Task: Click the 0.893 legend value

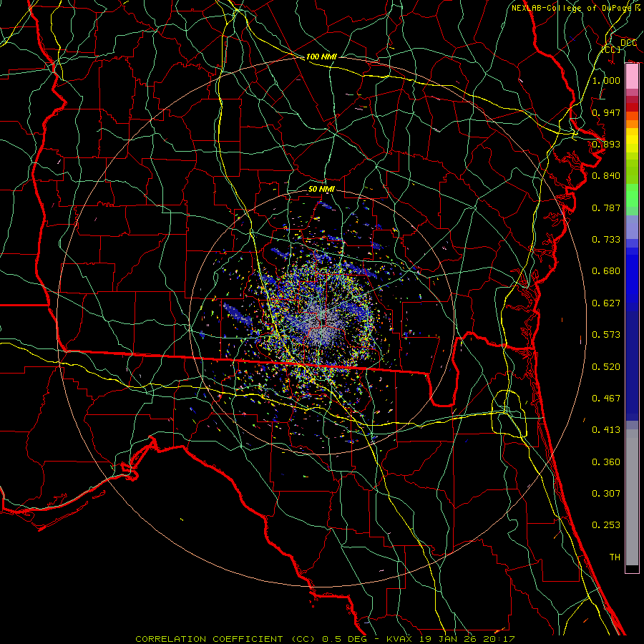Action: (x=606, y=144)
